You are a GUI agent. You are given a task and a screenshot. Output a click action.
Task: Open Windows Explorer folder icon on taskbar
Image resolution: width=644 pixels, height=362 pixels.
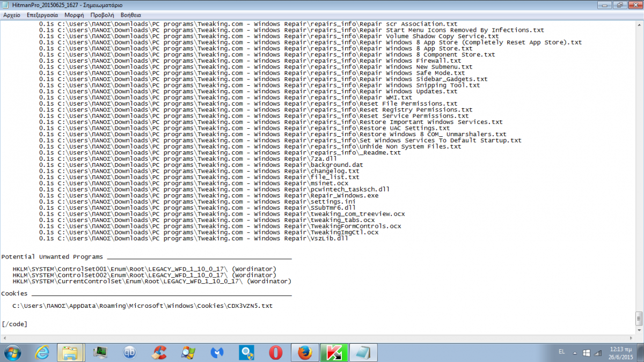tap(70, 352)
